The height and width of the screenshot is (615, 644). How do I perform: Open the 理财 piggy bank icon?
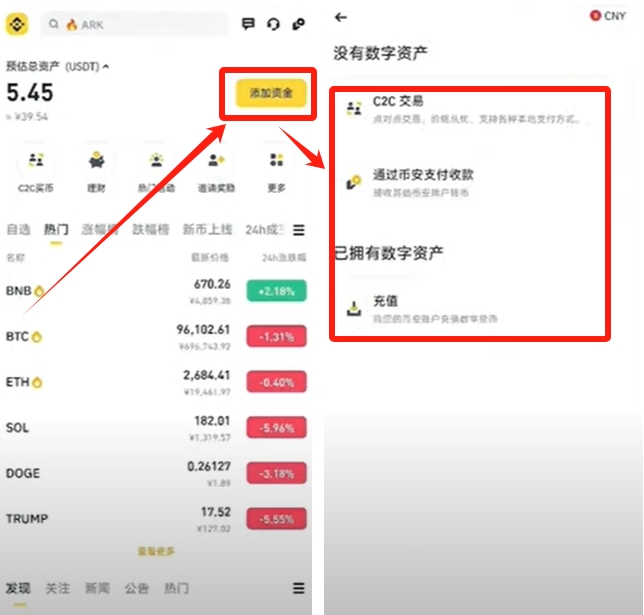point(97,160)
